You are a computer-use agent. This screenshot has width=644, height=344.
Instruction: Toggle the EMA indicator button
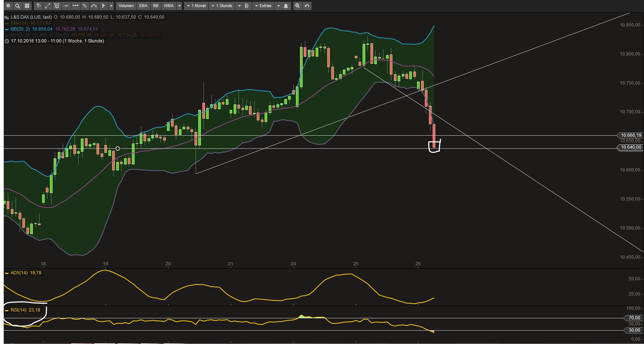click(x=143, y=6)
